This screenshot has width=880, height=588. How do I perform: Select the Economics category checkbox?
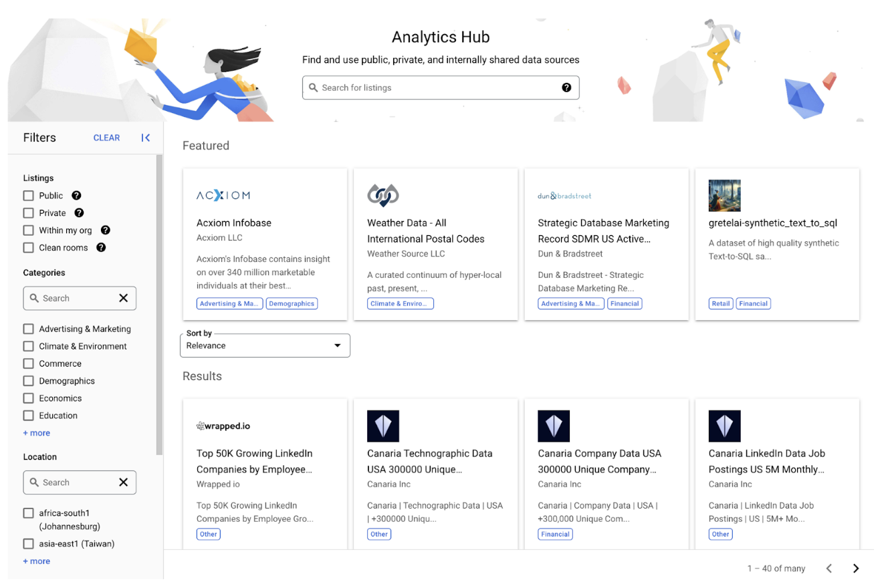[x=28, y=398]
